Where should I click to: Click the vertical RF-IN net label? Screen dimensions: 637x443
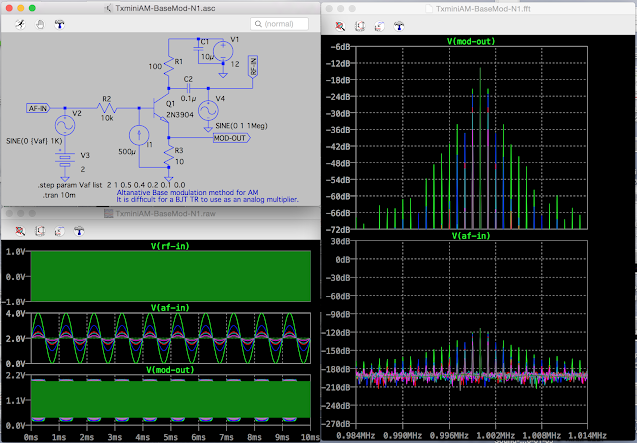(x=253, y=67)
